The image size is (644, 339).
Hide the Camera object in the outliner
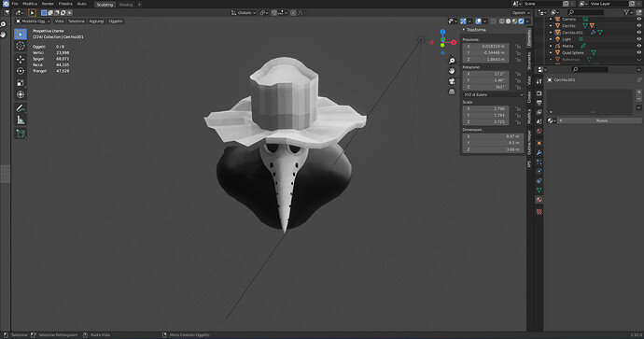(x=638, y=19)
